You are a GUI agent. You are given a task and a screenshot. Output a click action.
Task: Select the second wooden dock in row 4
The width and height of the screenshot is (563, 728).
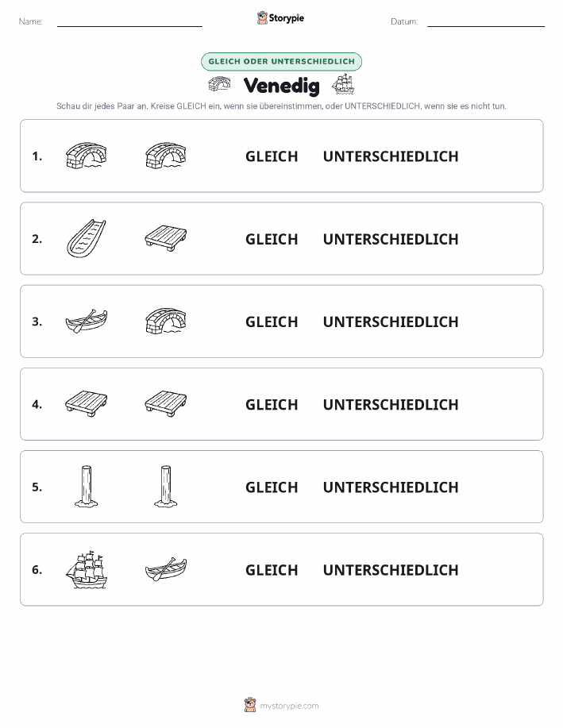[166, 403]
